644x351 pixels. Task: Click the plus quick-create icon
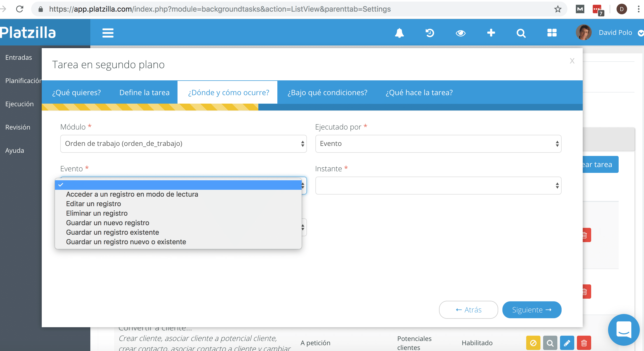tap(491, 33)
